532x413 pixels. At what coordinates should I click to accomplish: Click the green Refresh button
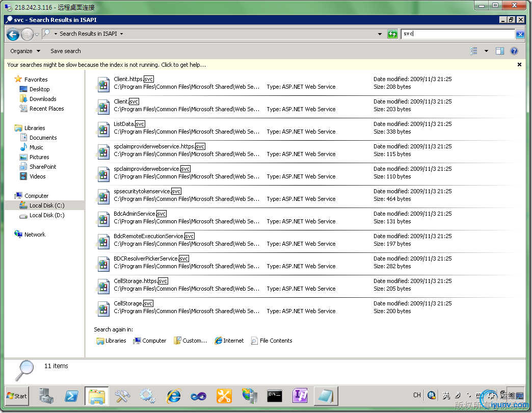pyautogui.click(x=392, y=34)
